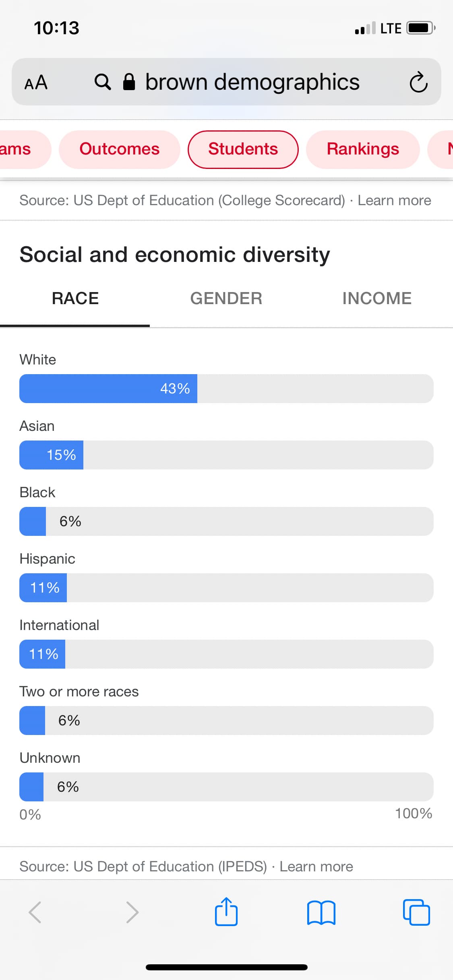The image size is (453, 980).
Task: Tap the White 43% bar
Action: pos(226,389)
